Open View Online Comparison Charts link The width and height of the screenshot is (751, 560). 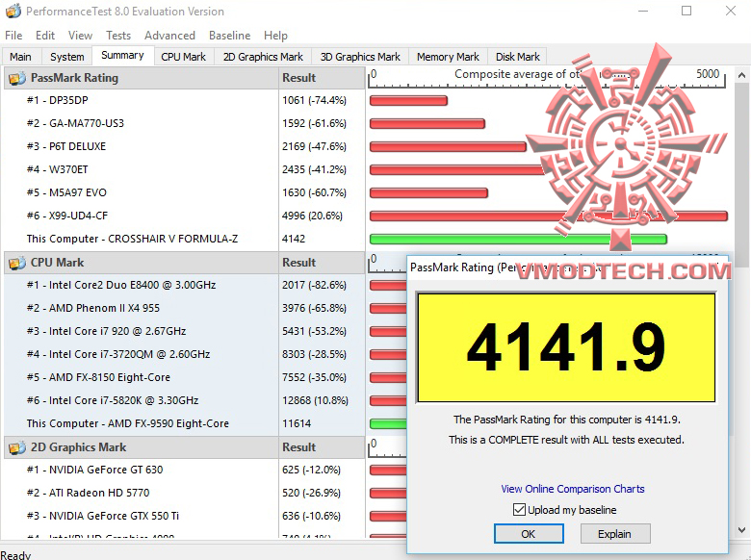click(572, 489)
